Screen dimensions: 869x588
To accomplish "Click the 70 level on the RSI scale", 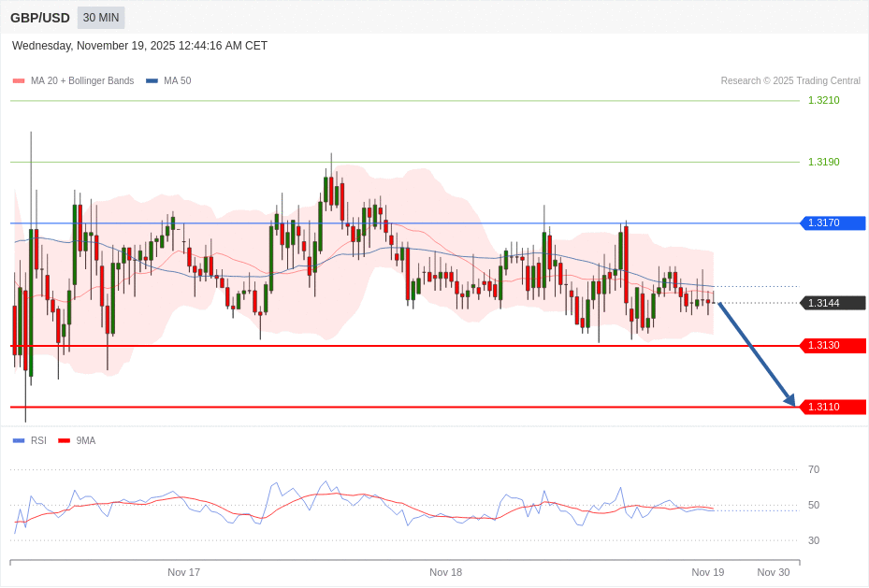I will coord(813,469).
